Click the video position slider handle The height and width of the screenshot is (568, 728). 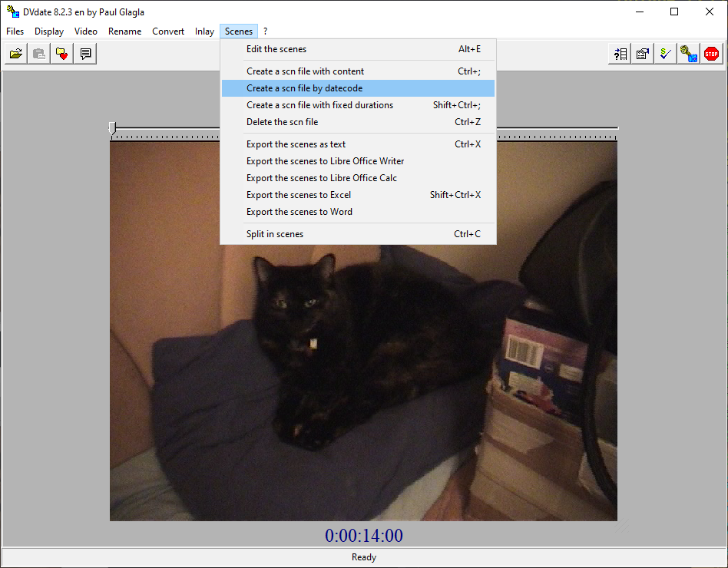click(x=112, y=128)
